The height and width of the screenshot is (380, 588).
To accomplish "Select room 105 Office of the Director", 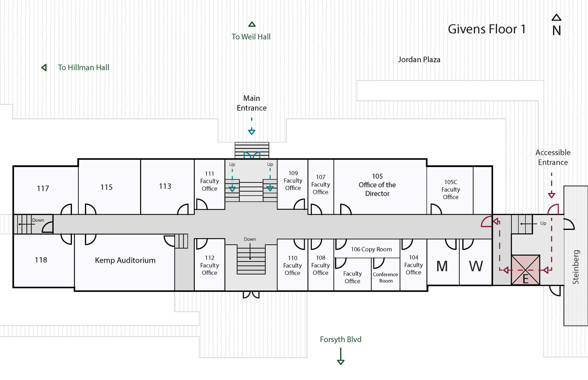I will coord(377,184).
